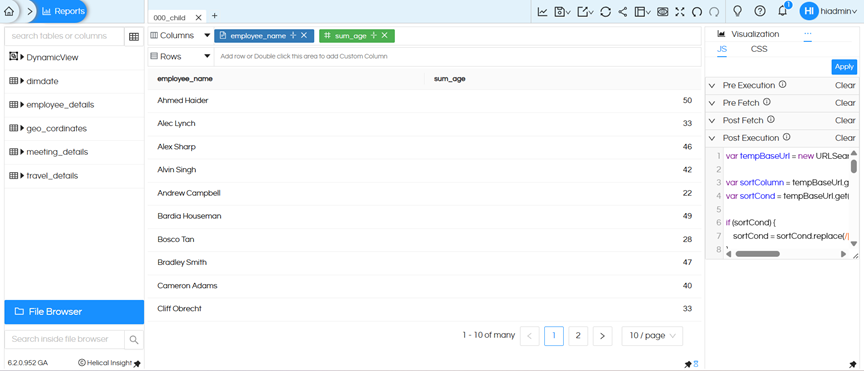Switch to the JS tab

coord(722,49)
